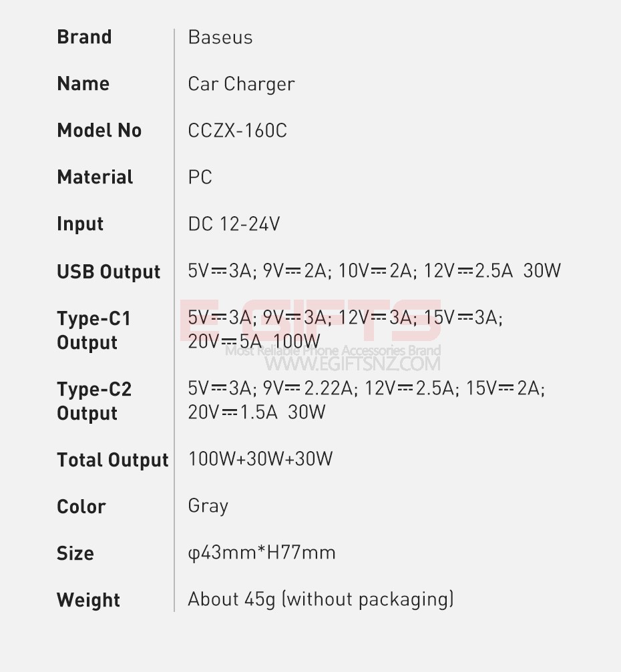621x672 pixels.
Task: Select the 100W+30W+30W total value
Action: (x=260, y=459)
